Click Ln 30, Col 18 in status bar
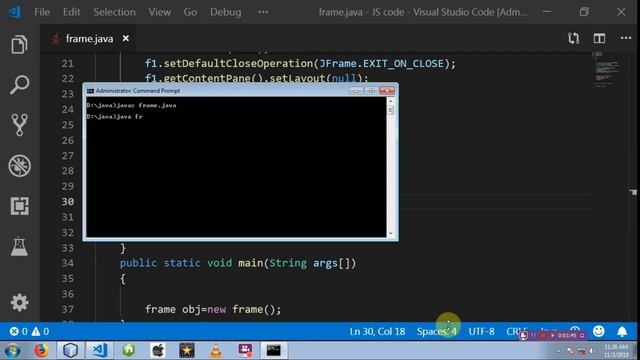Screen dimensions: 640x360 (377, 331)
